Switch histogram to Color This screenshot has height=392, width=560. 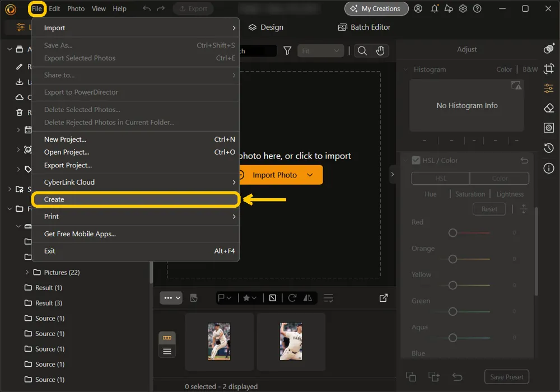[504, 69]
